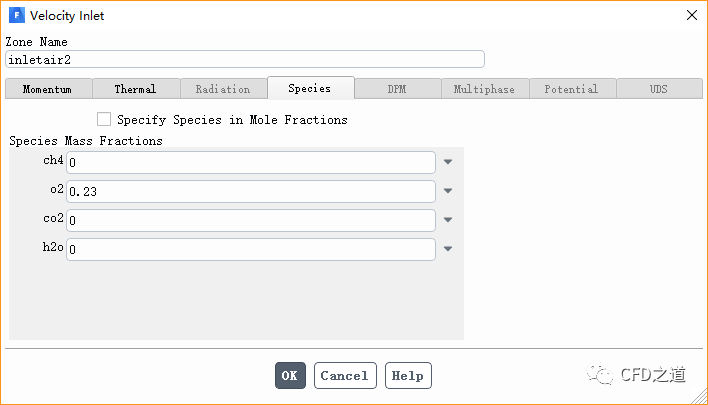This screenshot has width=708, height=405.
Task: Open Help for Velocity Inlet
Action: point(408,376)
